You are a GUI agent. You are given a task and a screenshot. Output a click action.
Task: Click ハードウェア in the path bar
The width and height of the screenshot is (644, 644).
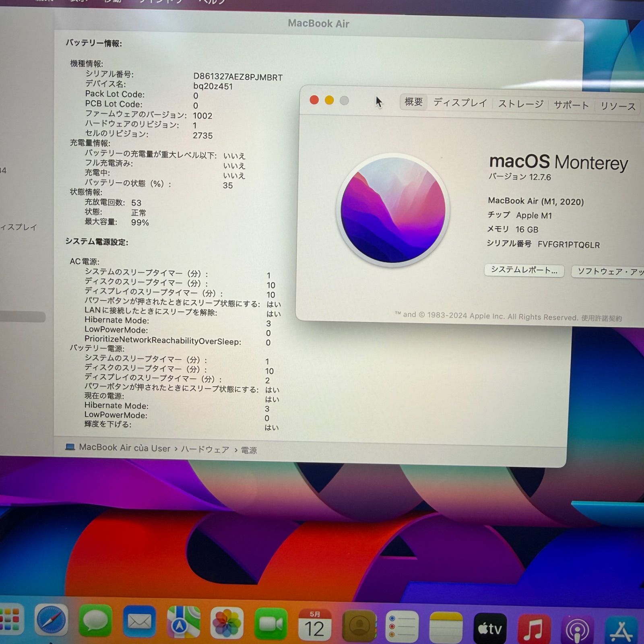coord(205,449)
